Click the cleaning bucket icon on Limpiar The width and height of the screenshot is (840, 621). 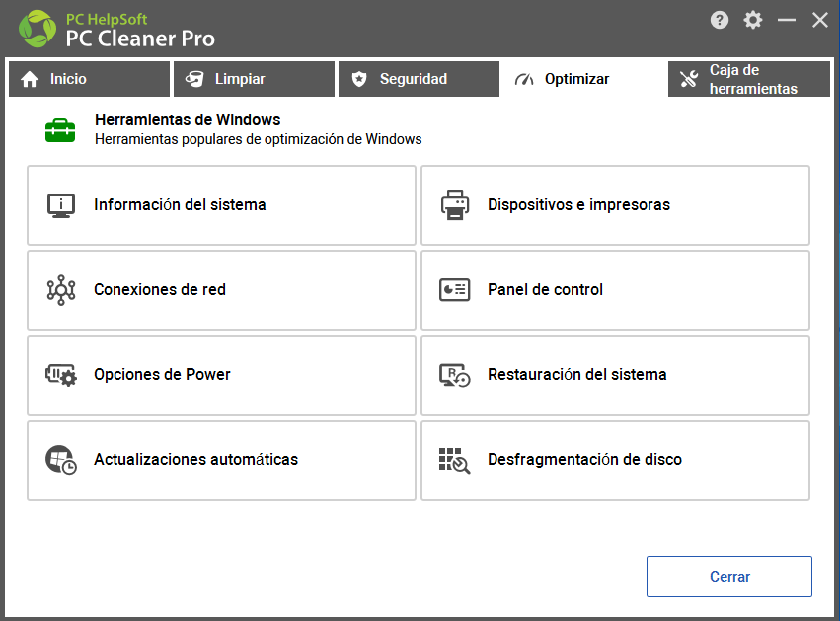(x=194, y=79)
